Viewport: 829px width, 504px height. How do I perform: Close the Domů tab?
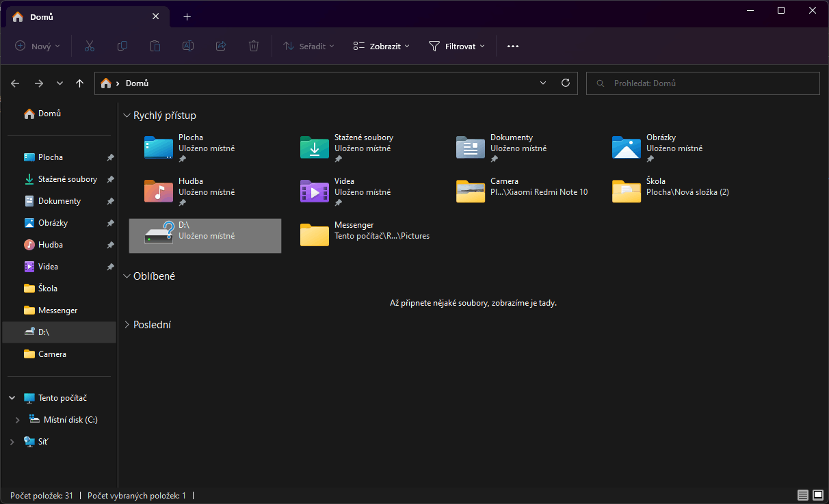point(155,16)
